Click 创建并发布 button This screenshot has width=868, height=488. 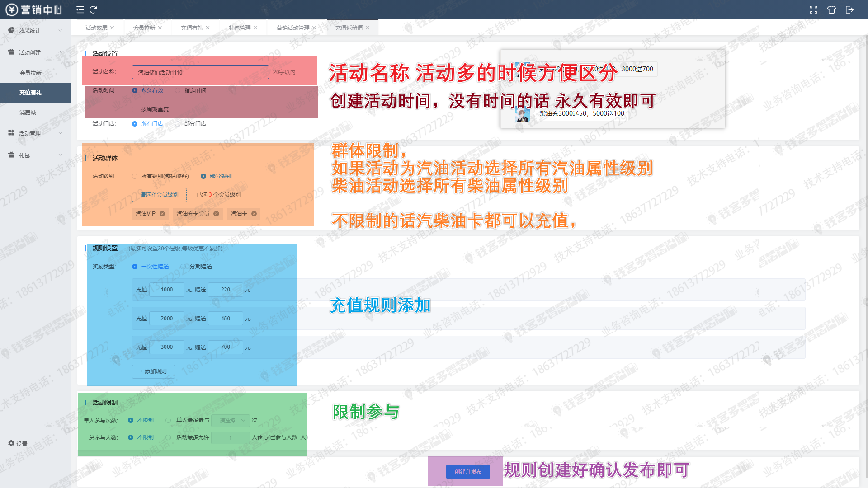point(468,471)
